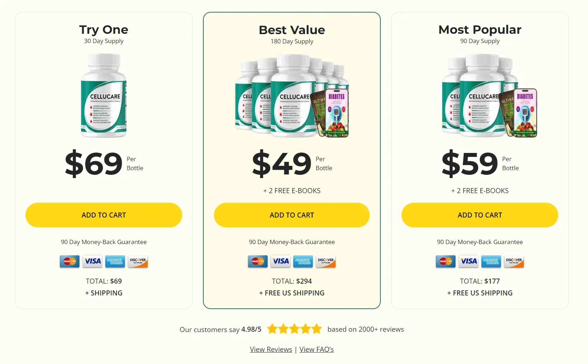Select the Visa icon in Best Value column
The width and height of the screenshot is (588, 364).
tap(280, 261)
